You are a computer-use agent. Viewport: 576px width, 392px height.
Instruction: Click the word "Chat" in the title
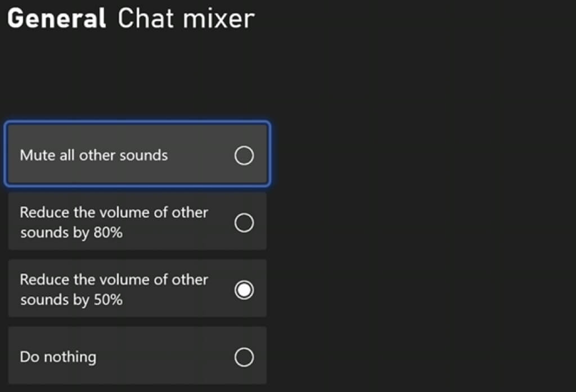coord(144,19)
